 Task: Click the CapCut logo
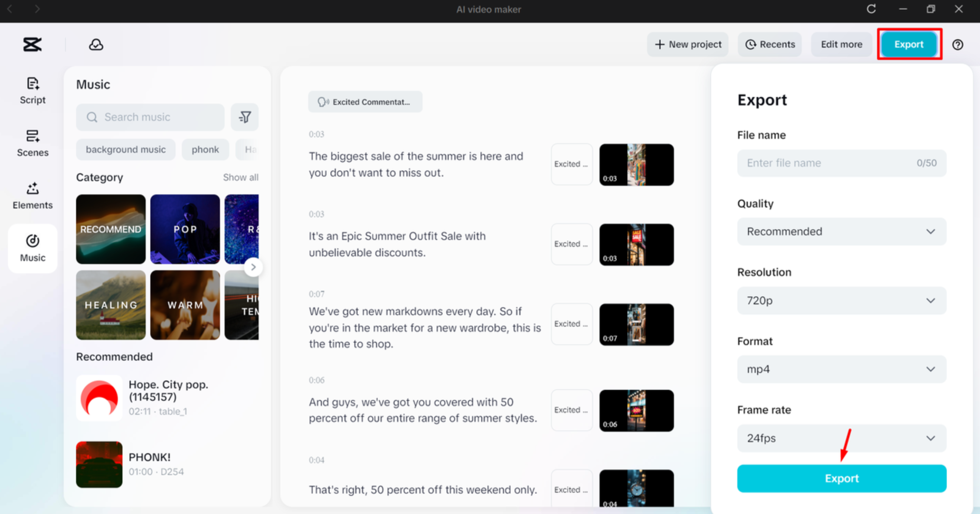click(x=32, y=45)
